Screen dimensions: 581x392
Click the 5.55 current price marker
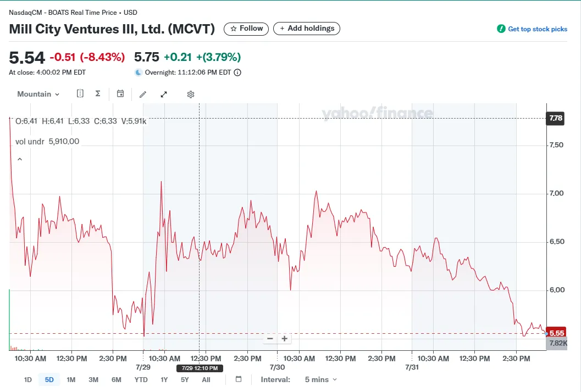pos(556,333)
